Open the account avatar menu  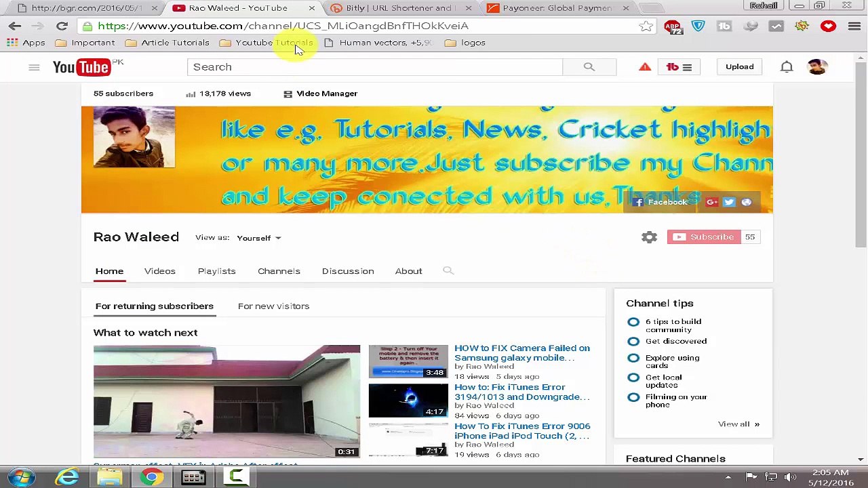[818, 66]
